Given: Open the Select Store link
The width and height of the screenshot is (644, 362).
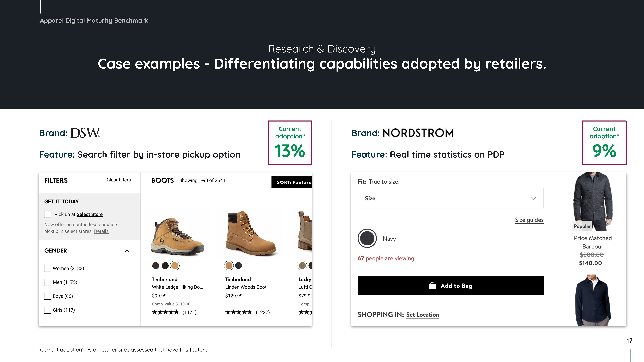Looking at the screenshot, I should [x=90, y=214].
